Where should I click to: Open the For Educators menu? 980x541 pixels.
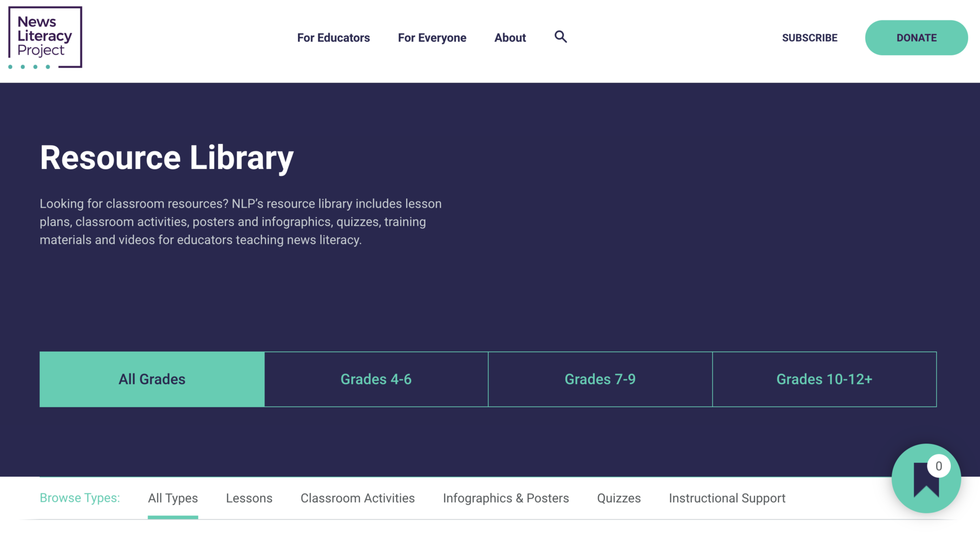pos(333,37)
